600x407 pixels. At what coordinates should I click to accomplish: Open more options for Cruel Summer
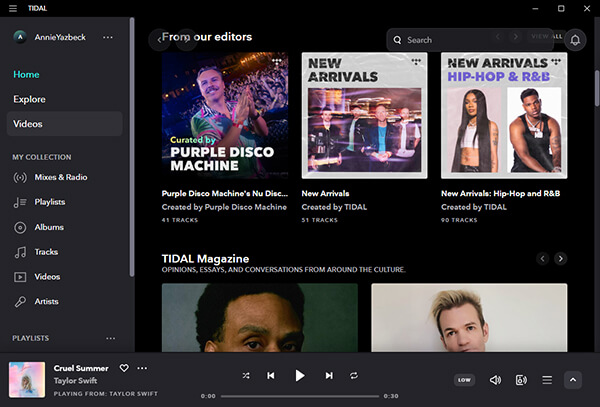(x=142, y=368)
